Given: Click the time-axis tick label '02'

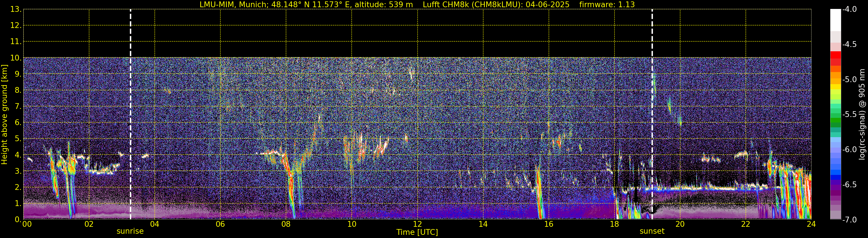Looking at the screenshot, I should point(89,224).
